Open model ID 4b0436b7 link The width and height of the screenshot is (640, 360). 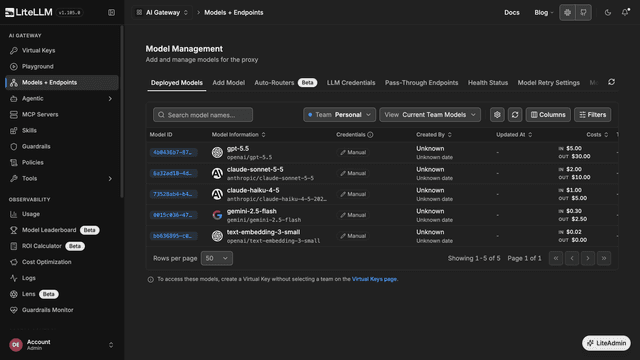point(173,152)
